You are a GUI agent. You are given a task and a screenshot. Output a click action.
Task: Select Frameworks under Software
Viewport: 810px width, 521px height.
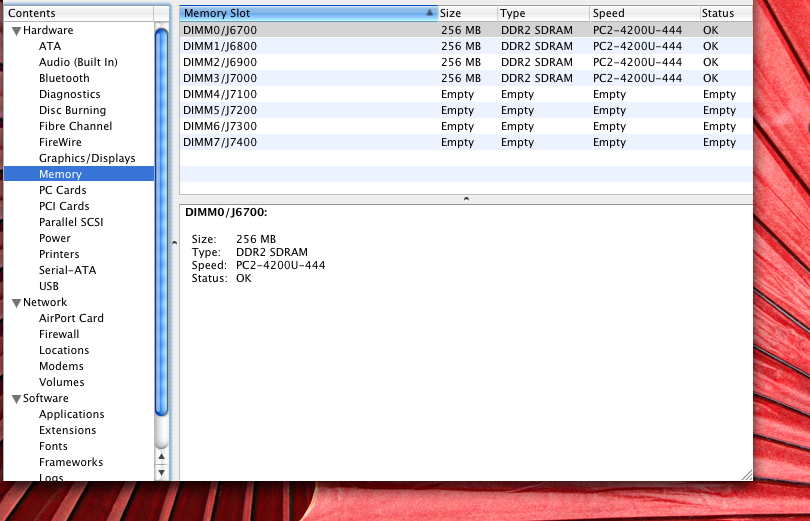coord(71,462)
